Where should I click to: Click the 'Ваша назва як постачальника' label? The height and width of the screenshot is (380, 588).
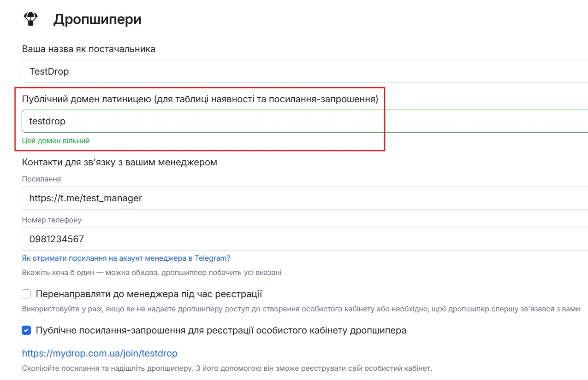[x=89, y=49]
